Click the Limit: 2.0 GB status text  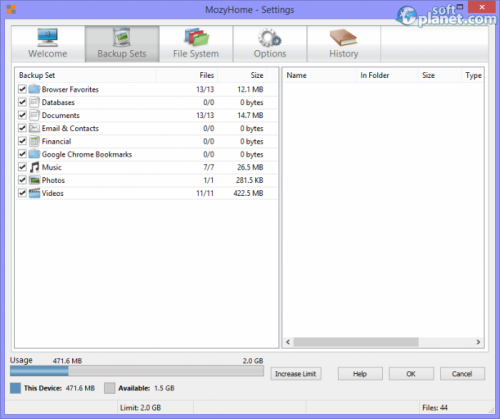[140, 408]
